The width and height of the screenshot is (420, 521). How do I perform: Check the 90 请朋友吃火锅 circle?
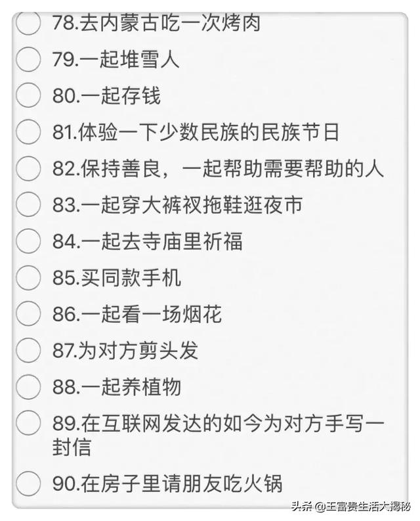pyautogui.click(x=28, y=484)
